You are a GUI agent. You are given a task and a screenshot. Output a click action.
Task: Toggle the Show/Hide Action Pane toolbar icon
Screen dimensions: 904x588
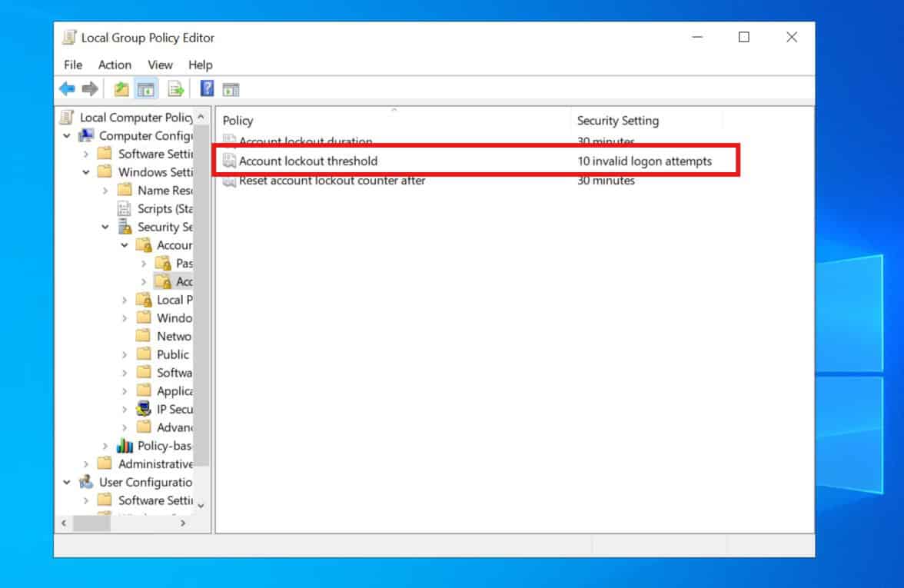[231, 89]
